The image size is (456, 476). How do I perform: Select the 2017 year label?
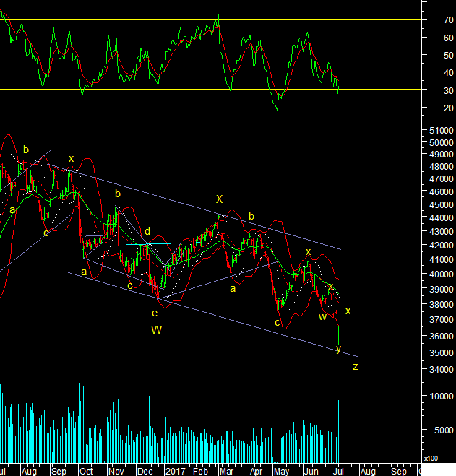(x=176, y=472)
